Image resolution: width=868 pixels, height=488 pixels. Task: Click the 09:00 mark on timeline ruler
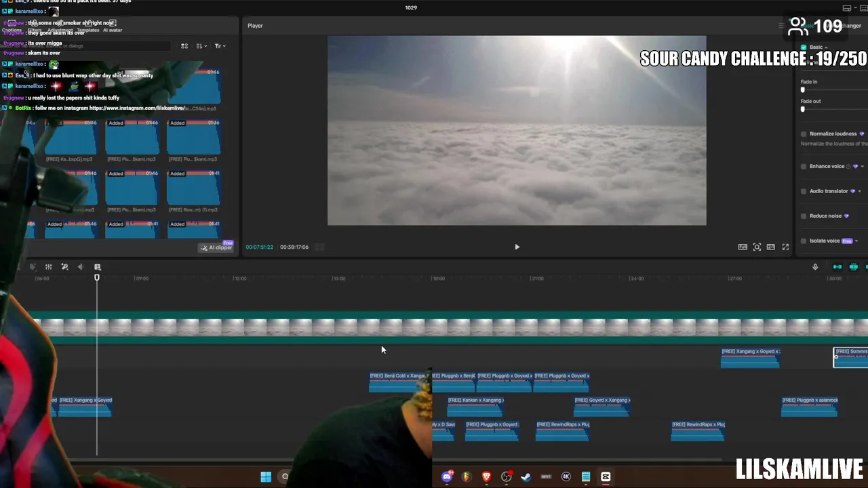(141, 279)
